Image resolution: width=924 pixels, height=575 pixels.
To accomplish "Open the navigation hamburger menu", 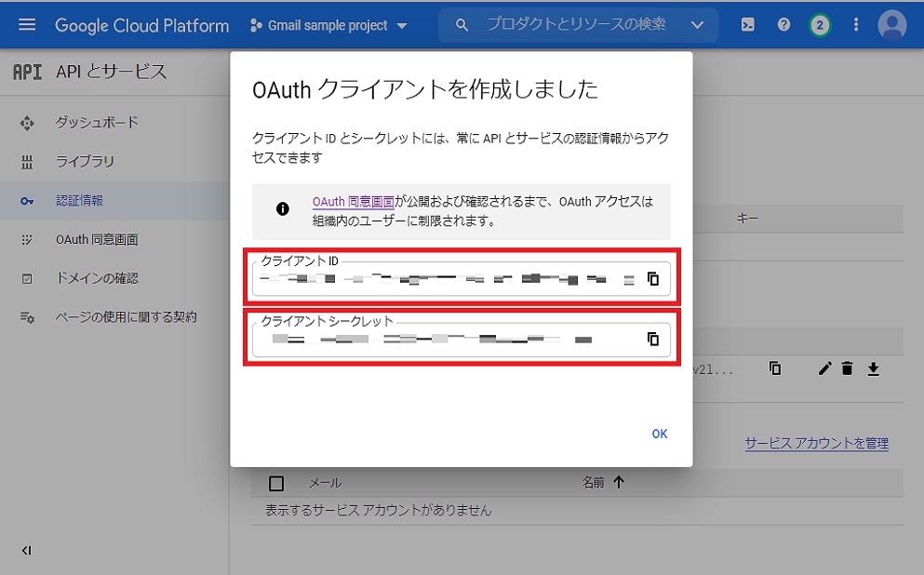I will click(25, 25).
